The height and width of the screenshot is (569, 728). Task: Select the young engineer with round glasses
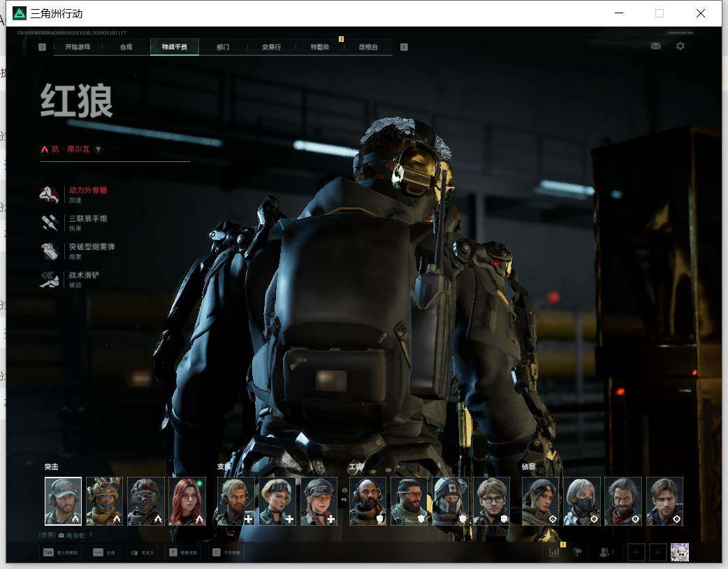(x=492, y=501)
